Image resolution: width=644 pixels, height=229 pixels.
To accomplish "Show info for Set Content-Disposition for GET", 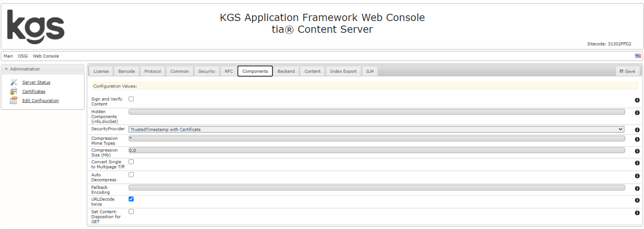I will 637,213.
